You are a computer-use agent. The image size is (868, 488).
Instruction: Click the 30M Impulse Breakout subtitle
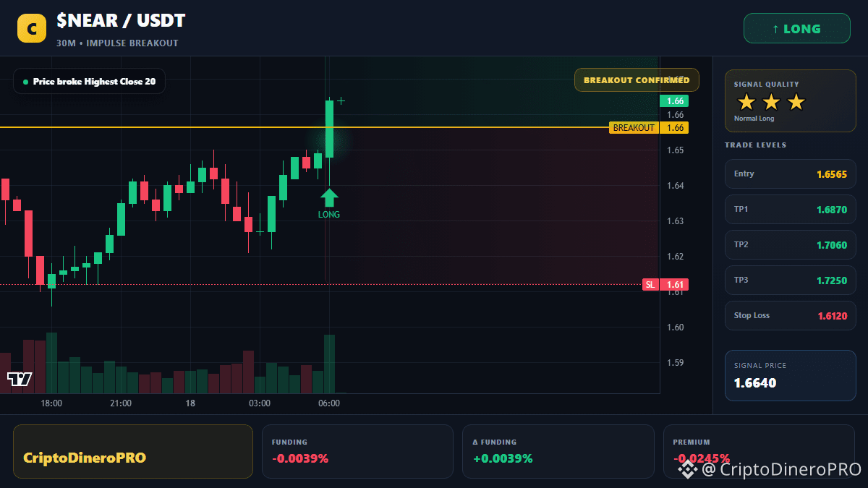pos(117,43)
